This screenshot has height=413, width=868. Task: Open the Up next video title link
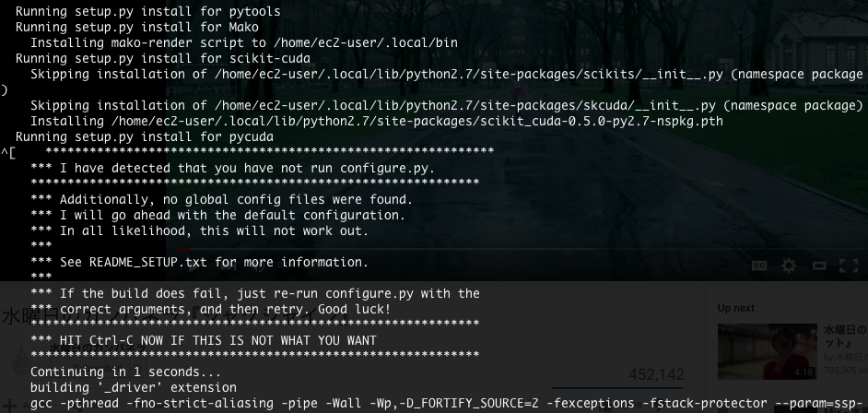point(845,335)
